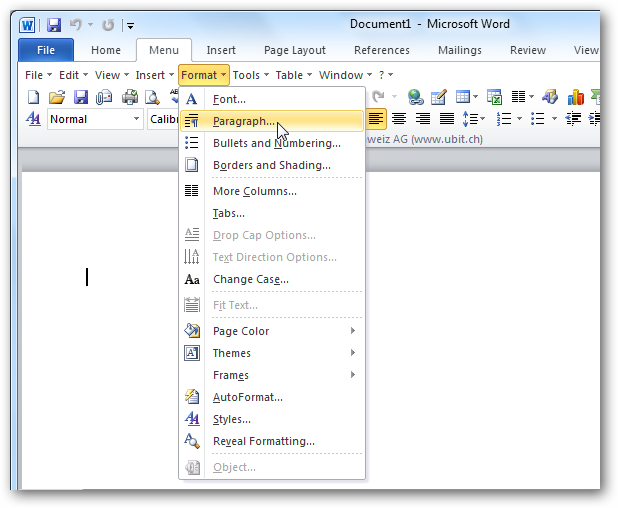Click the Open folder icon in toolbar
The width and height of the screenshot is (618, 508).
point(57,97)
